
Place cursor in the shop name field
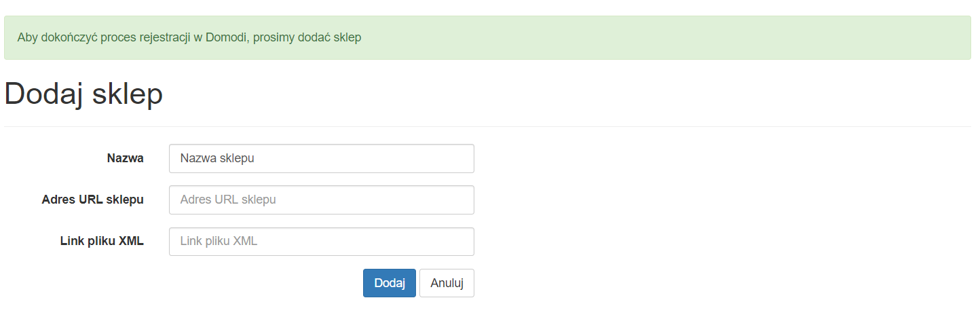pyautogui.click(x=321, y=158)
